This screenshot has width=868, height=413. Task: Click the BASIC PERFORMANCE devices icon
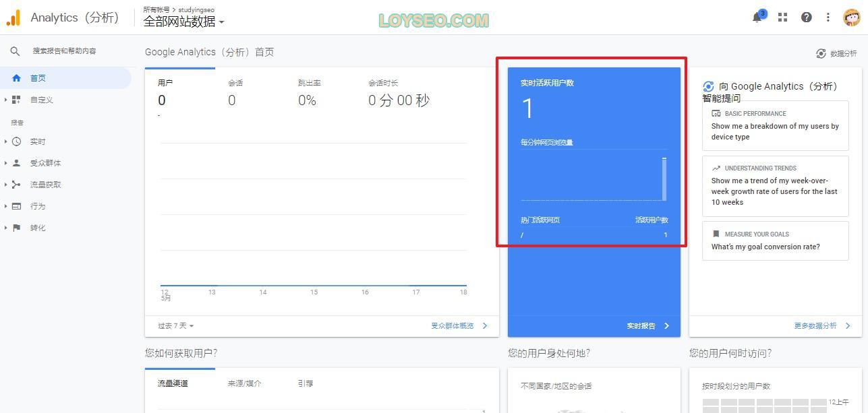point(716,114)
